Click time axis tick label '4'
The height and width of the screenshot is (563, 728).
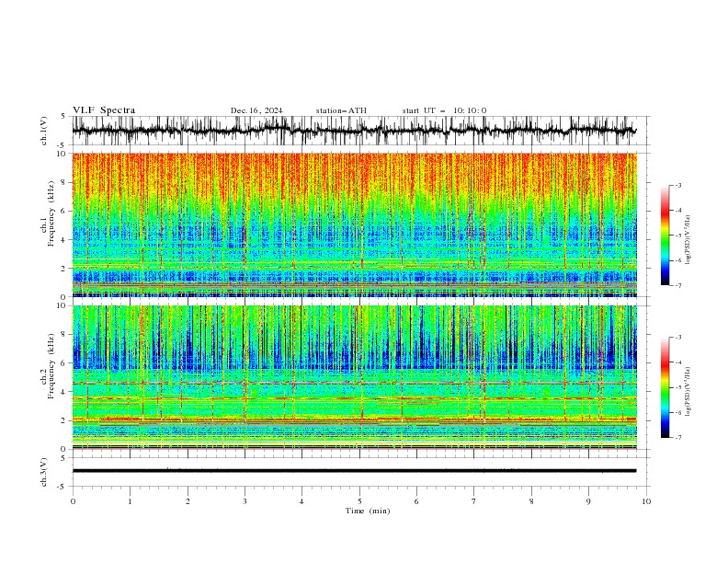click(301, 501)
